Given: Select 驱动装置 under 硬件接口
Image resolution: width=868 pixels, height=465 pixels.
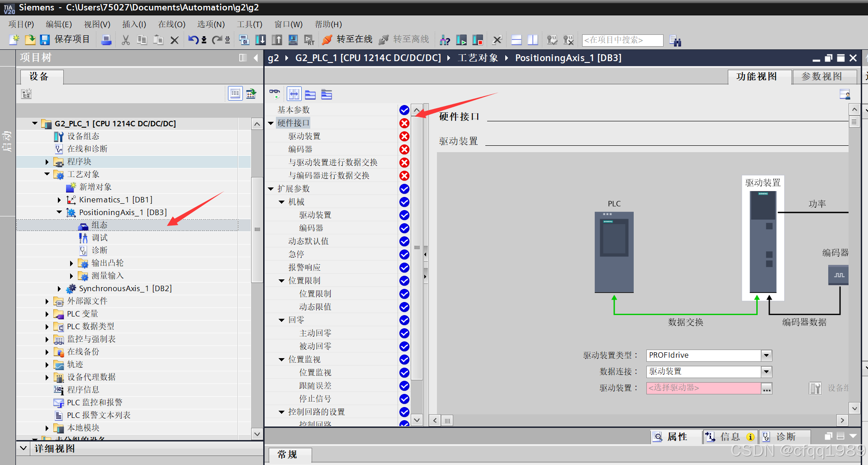Looking at the screenshot, I should point(304,136).
